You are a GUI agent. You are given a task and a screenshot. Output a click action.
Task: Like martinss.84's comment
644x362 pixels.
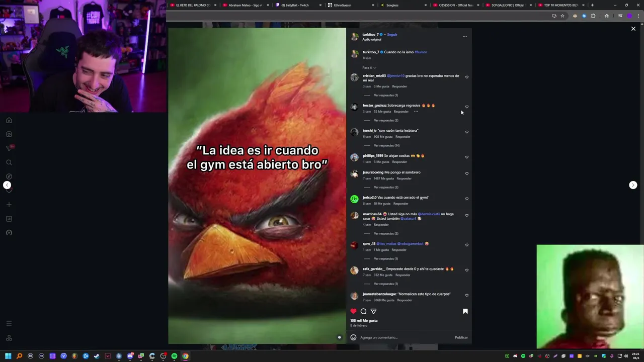(x=467, y=216)
